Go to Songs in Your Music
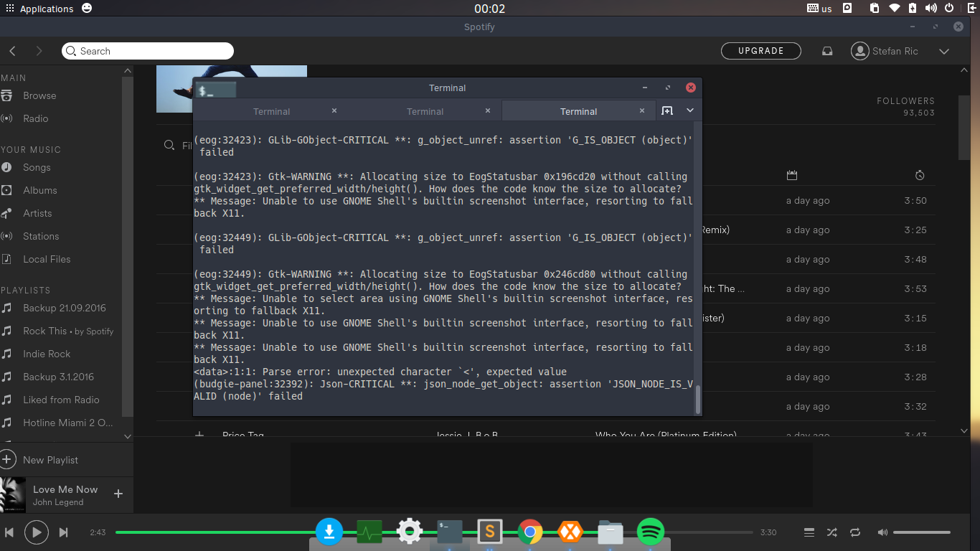 (x=37, y=167)
